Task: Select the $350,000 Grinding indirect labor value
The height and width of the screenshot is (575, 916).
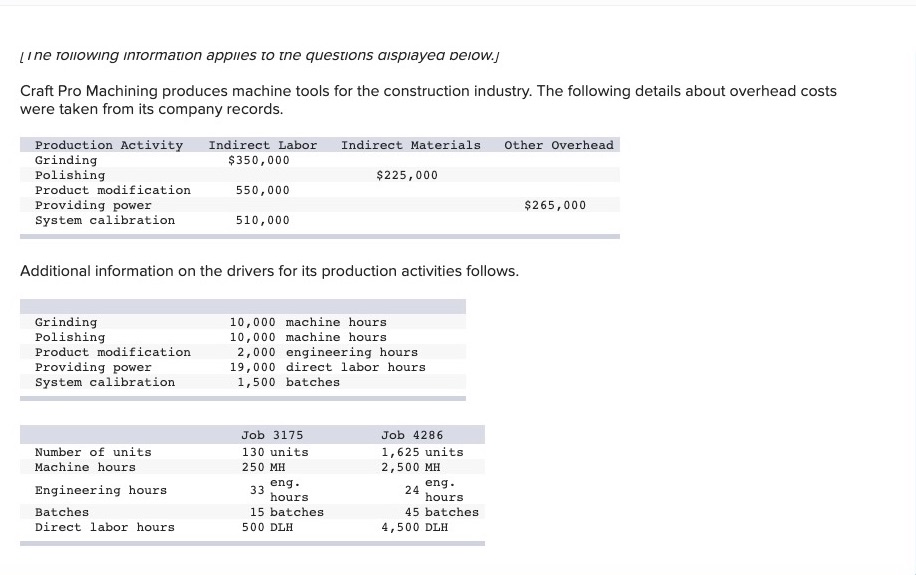Action: point(259,160)
